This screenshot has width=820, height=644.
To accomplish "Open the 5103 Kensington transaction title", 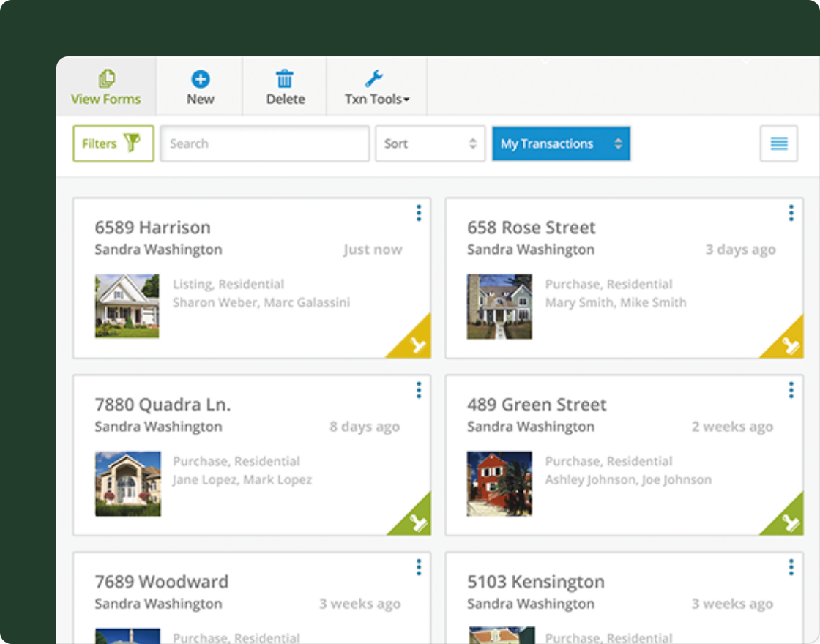I will [536, 582].
